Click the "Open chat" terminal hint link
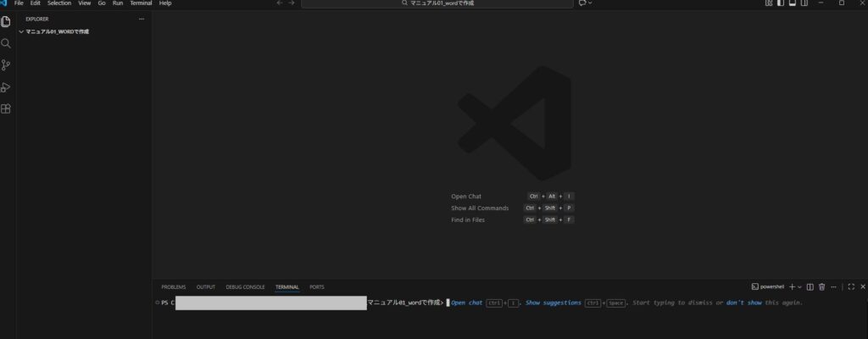Screen dimensions: 868x339 pyautogui.click(x=467, y=303)
